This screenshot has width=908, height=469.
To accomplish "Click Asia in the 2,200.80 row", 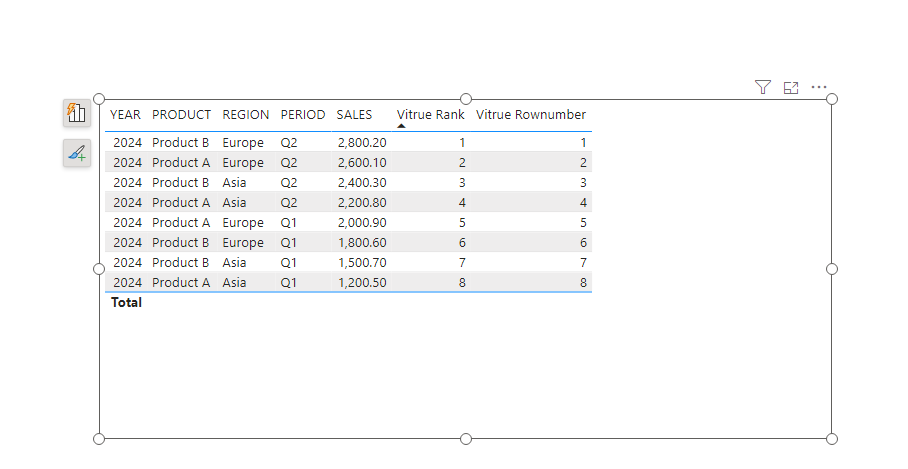I will 234,203.
